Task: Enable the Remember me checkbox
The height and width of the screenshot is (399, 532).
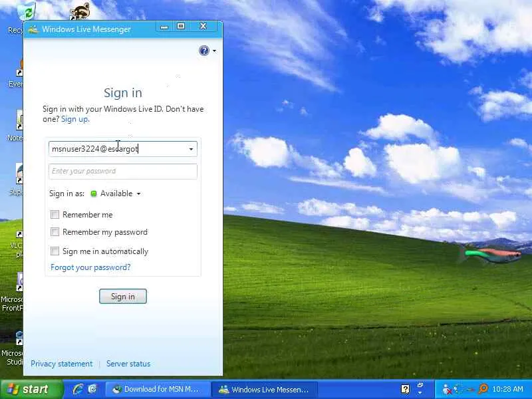Action: [55, 214]
